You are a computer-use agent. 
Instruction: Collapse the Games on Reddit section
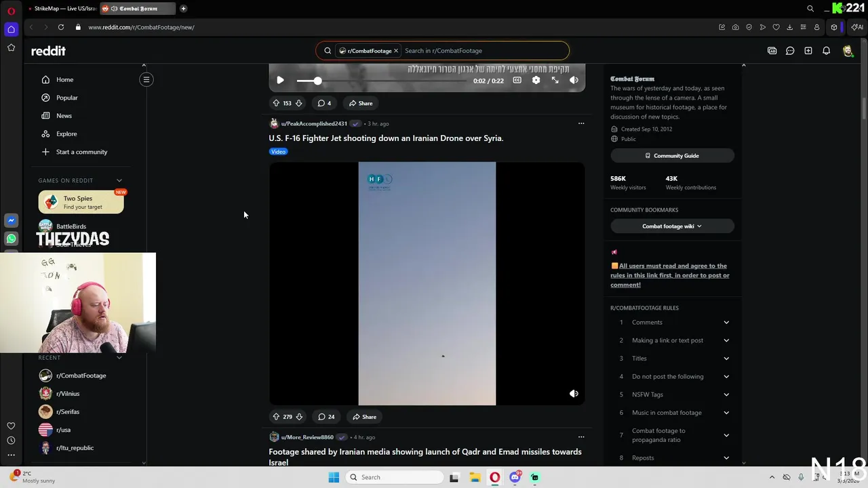coord(119,180)
